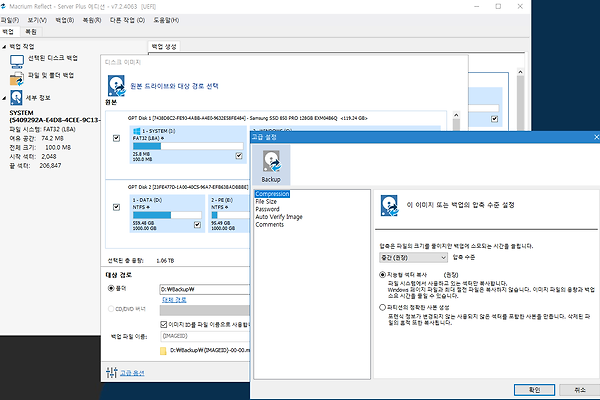Uncheck the SYSTEM partition checkbox
Image resolution: width=600 pixels, height=400 pixels.
(239, 156)
